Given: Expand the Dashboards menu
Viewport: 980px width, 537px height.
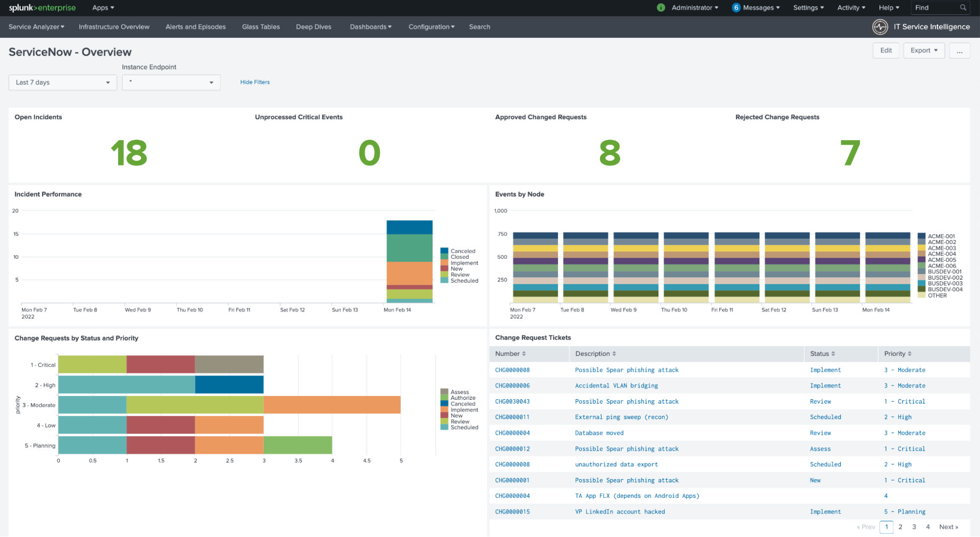Looking at the screenshot, I should tap(371, 27).
